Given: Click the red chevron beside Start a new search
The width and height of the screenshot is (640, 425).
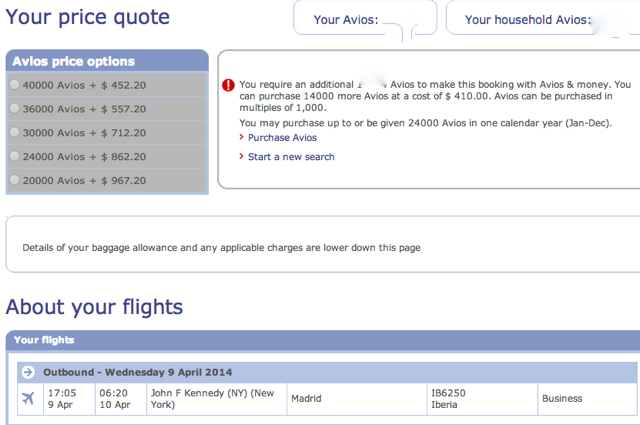Looking at the screenshot, I should pos(241,156).
